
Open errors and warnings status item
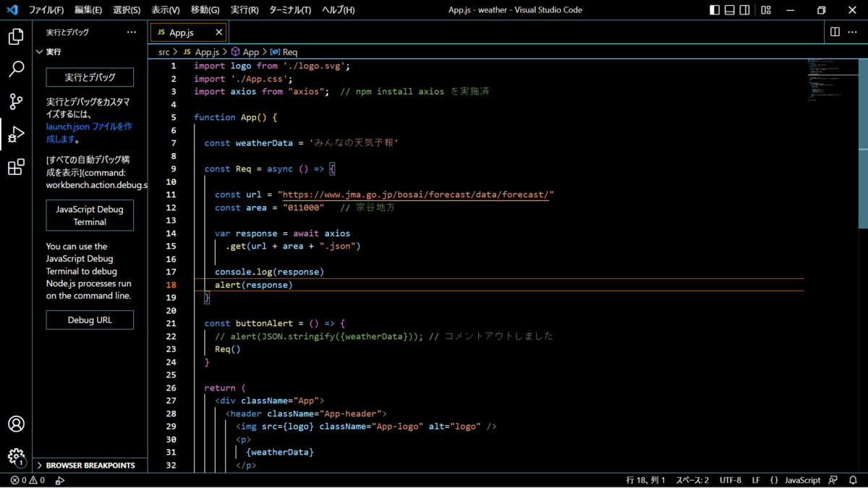[x=27, y=480]
